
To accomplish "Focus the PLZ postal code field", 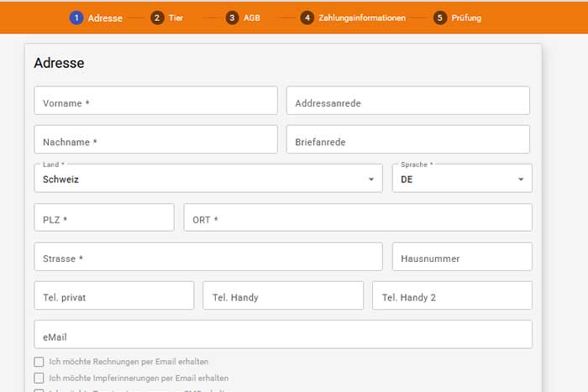I will click(x=103, y=217).
